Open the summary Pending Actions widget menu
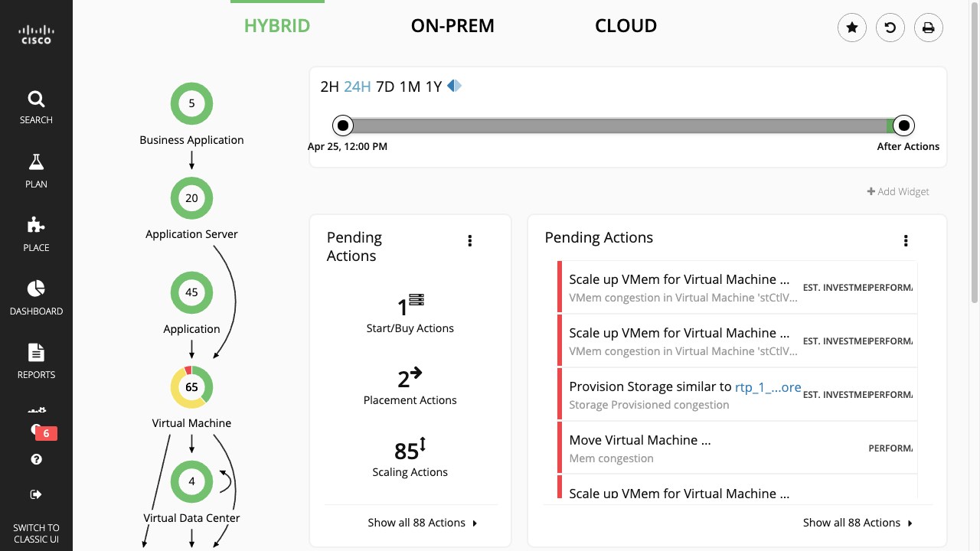980x551 pixels. (x=470, y=241)
